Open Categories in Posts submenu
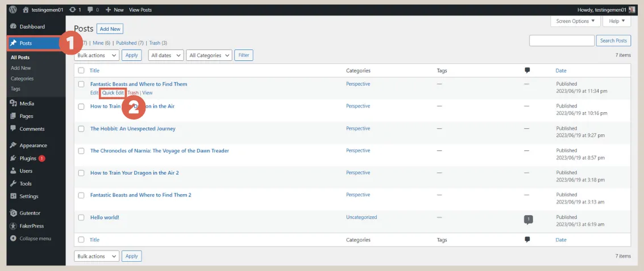This screenshot has height=271, width=644. [22, 78]
